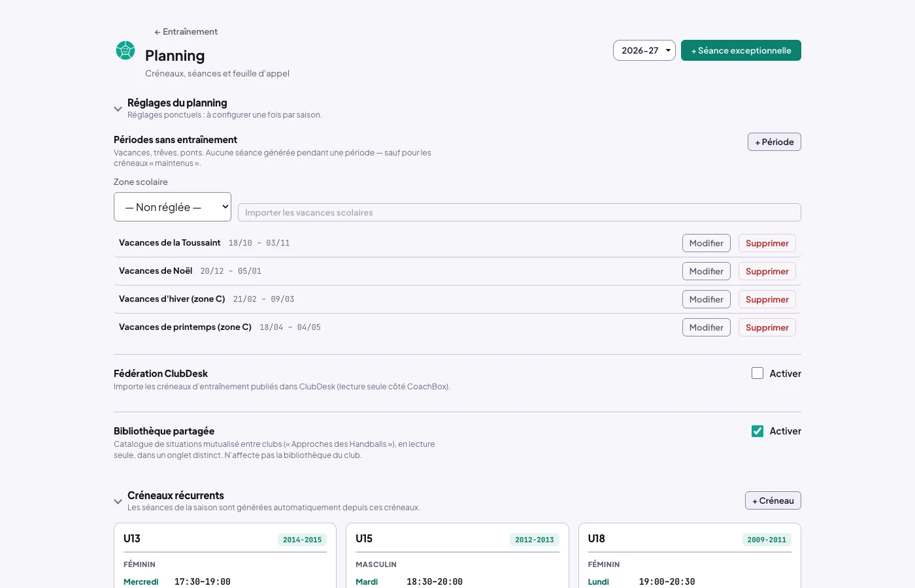The image size is (915, 588).
Task: Click the Séance exceptionnelle button
Action: pyautogui.click(x=741, y=50)
